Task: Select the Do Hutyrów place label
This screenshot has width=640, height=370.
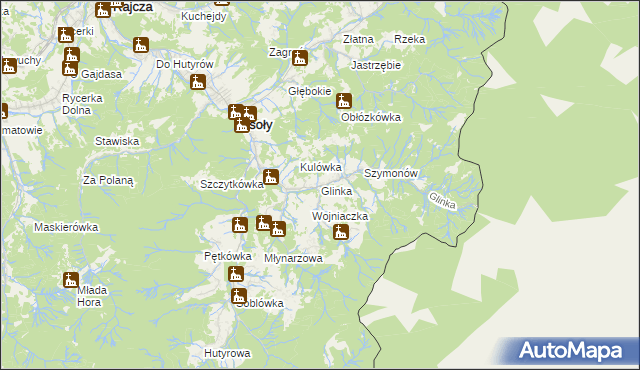Action: click(x=185, y=64)
